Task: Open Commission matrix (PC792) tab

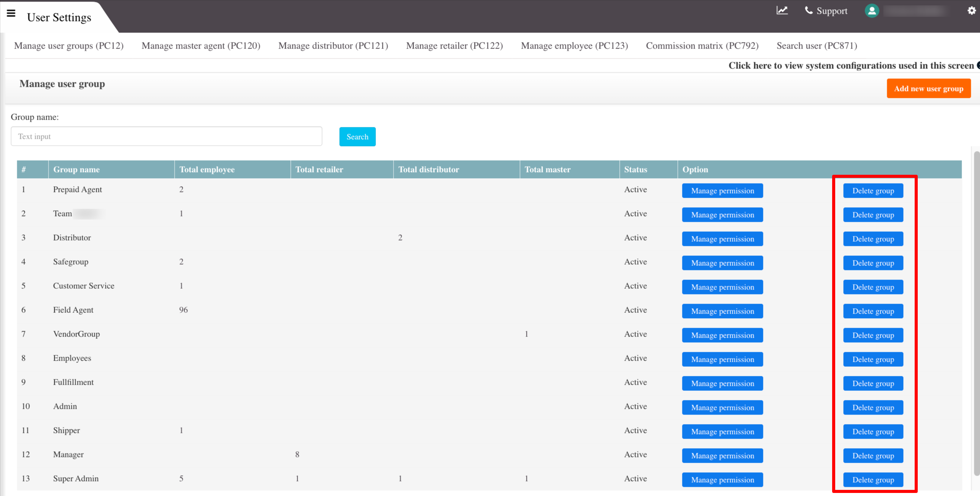Action: pos(702,46)
